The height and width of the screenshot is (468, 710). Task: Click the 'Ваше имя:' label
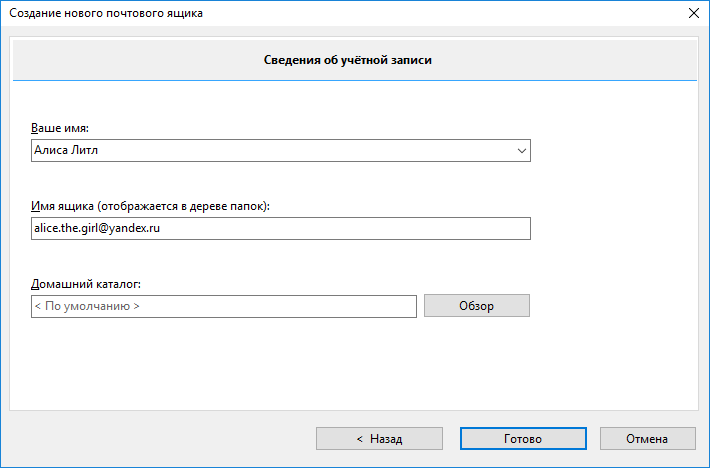pos(61,128)
